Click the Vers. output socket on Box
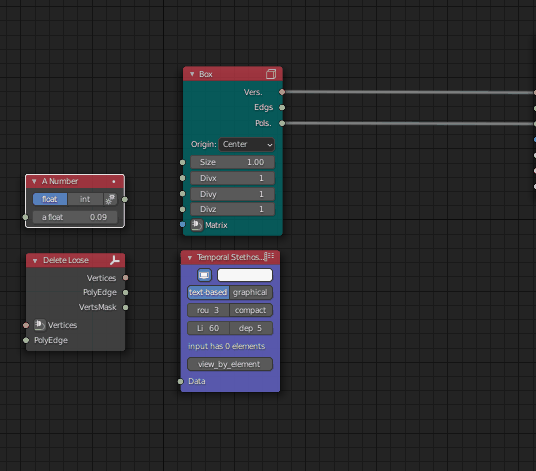Screen dimensions: 536x471 pos(282,92)
